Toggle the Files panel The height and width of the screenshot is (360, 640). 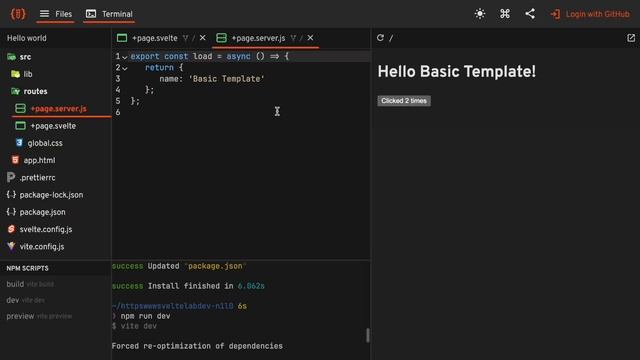56,14
